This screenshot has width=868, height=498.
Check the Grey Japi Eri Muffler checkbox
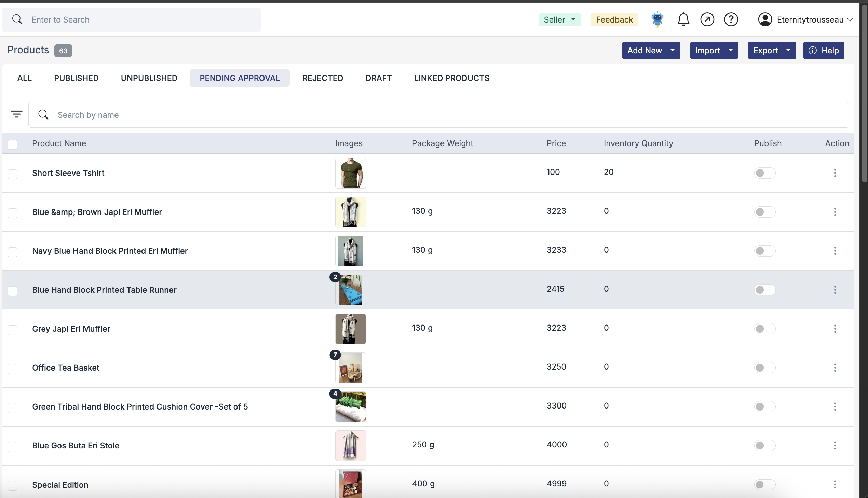[13, 330]
